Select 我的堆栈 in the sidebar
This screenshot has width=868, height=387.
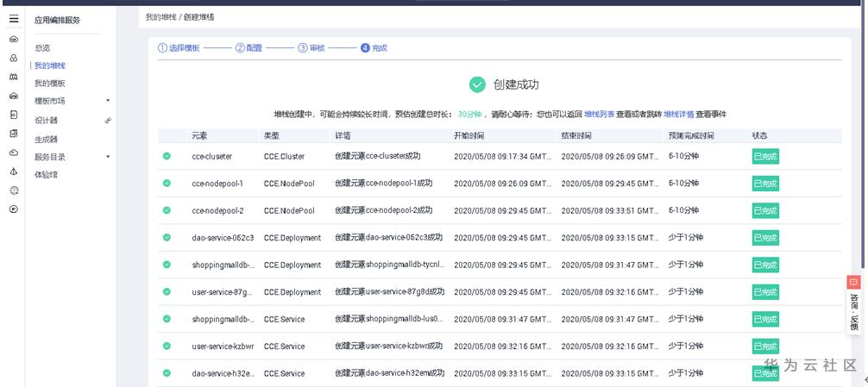(x=50, y=66)
